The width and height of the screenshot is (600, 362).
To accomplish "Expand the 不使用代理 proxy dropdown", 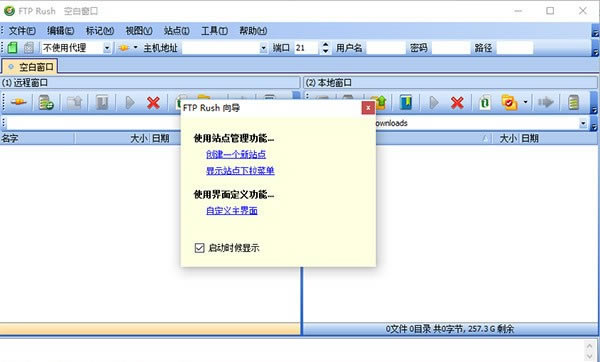I will coord(107,48).
